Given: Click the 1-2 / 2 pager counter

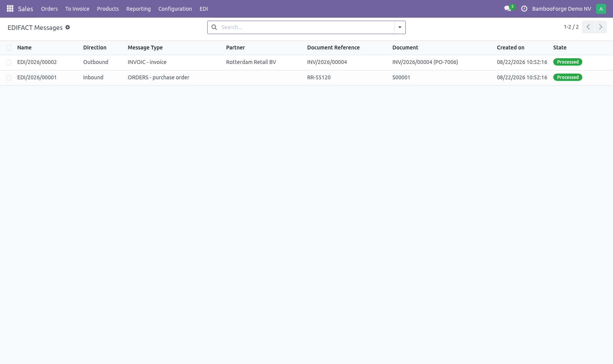Looking at the screenshot, I should [x=571, y=27].
